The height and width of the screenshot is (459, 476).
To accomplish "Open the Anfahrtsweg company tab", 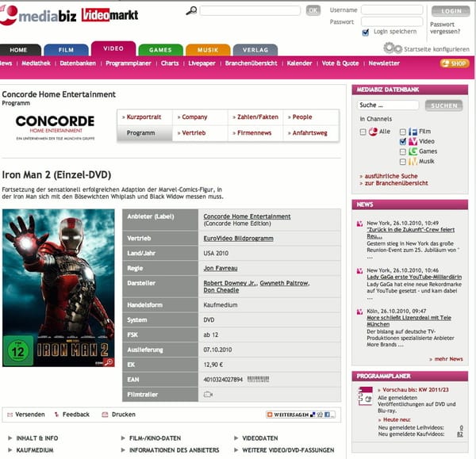I will click(x=310, y=133).
